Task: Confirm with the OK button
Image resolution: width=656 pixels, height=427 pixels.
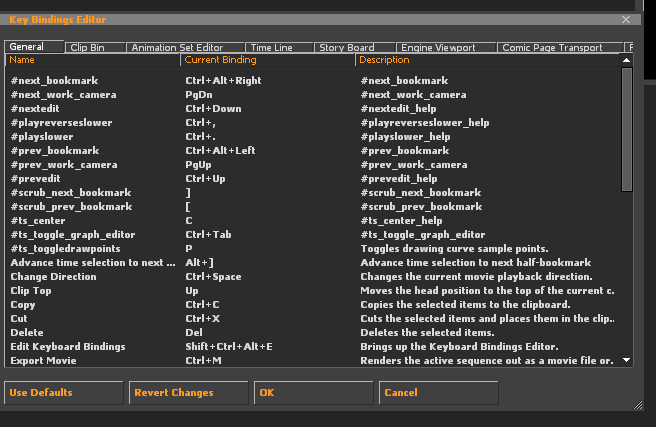Action: coord(312,393)
